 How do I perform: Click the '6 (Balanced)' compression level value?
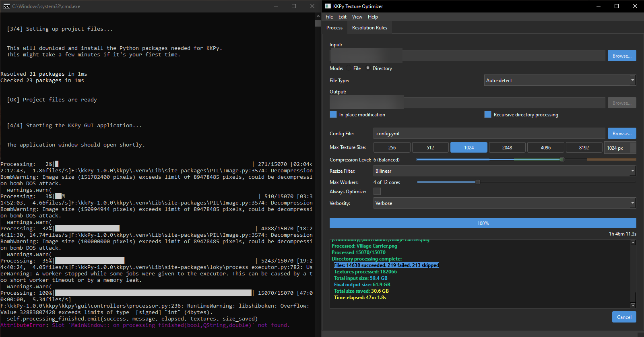tap(386, 160)
